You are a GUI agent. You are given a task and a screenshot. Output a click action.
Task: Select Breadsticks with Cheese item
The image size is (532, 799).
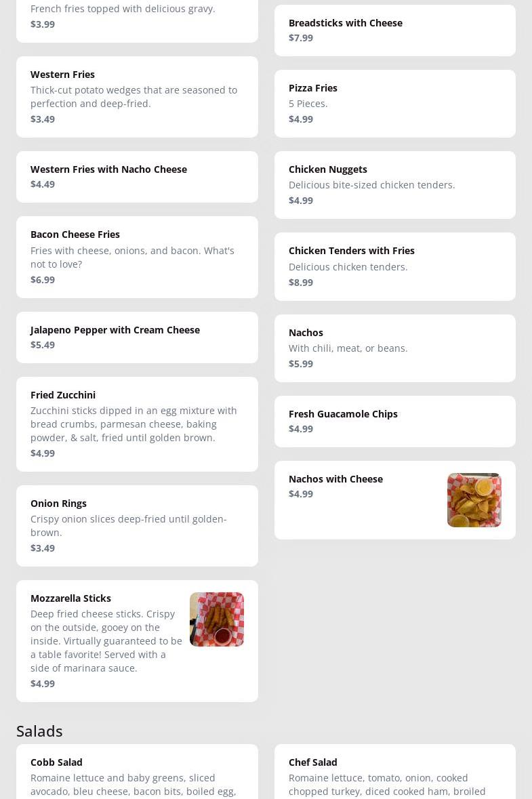(394, 30)
